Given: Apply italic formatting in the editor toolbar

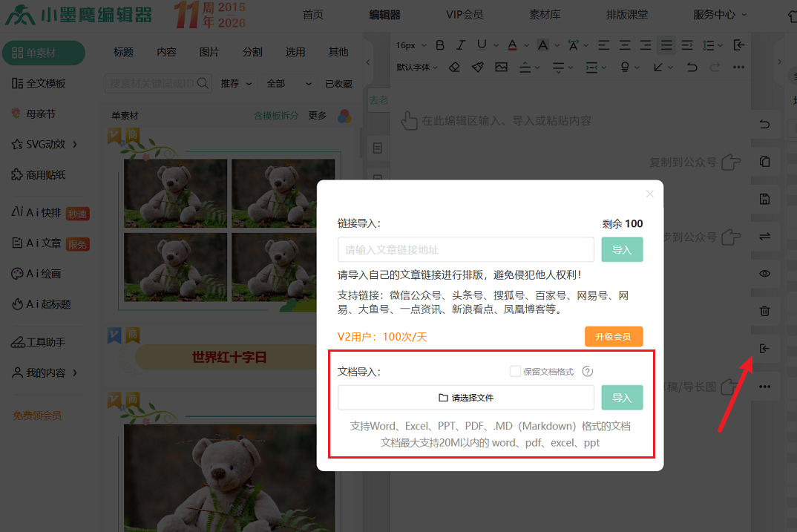Looking at the screenshot, I should 461,45.
